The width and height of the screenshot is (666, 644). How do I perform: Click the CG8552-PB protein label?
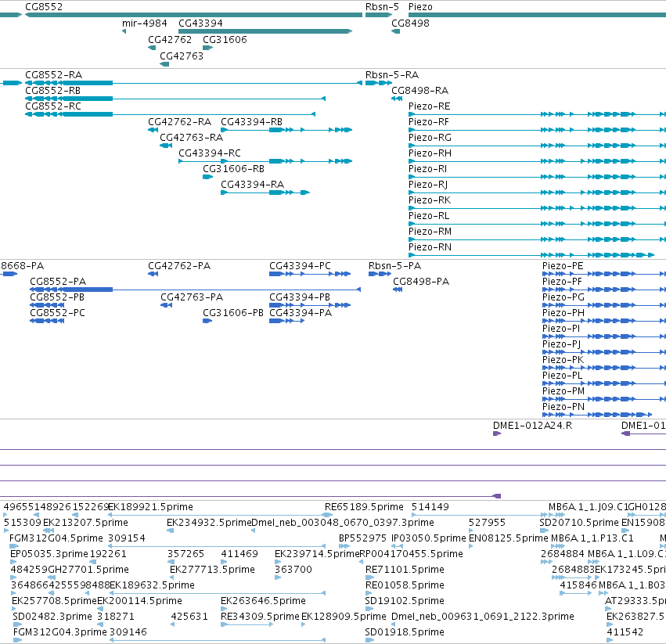57,298
